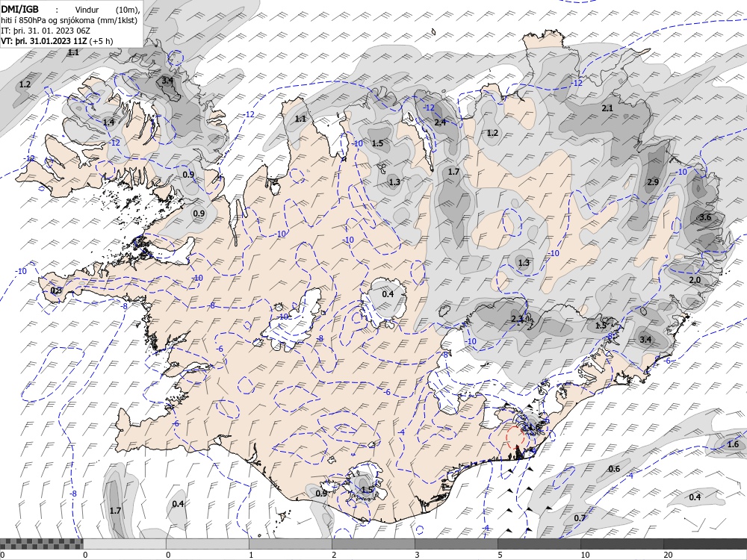Click the "DMI/IGB" header title
The width and height of the screenshot is (747, 560).
point(20,10)
